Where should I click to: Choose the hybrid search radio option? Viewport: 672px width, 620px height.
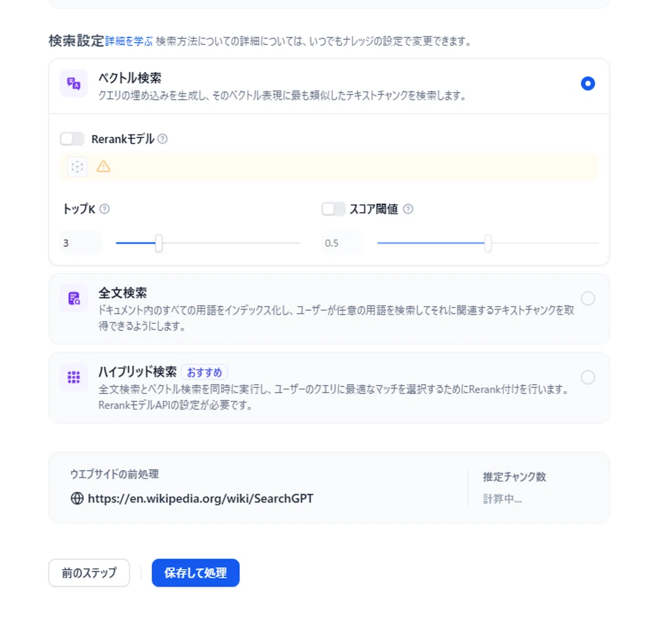click(x=588, y=377)
